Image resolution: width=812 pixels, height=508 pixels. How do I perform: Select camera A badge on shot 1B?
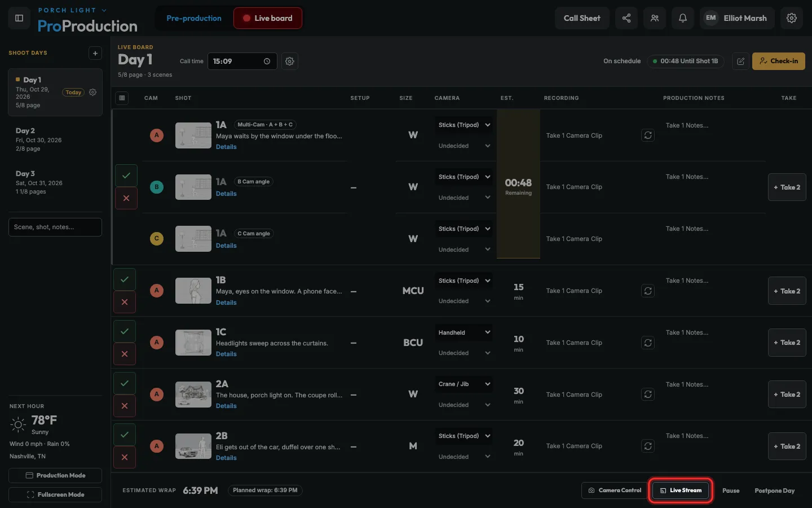(x=157, y=291)
